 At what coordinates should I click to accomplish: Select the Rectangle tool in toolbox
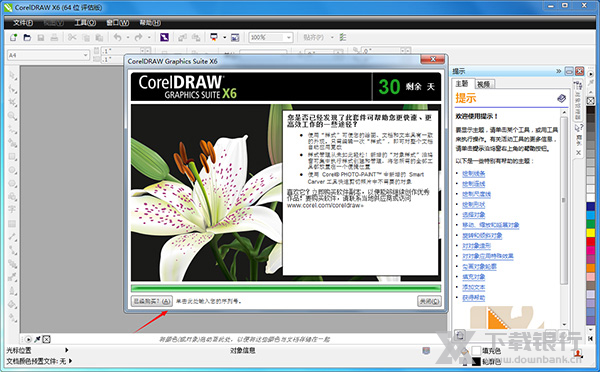click(13, 157)
